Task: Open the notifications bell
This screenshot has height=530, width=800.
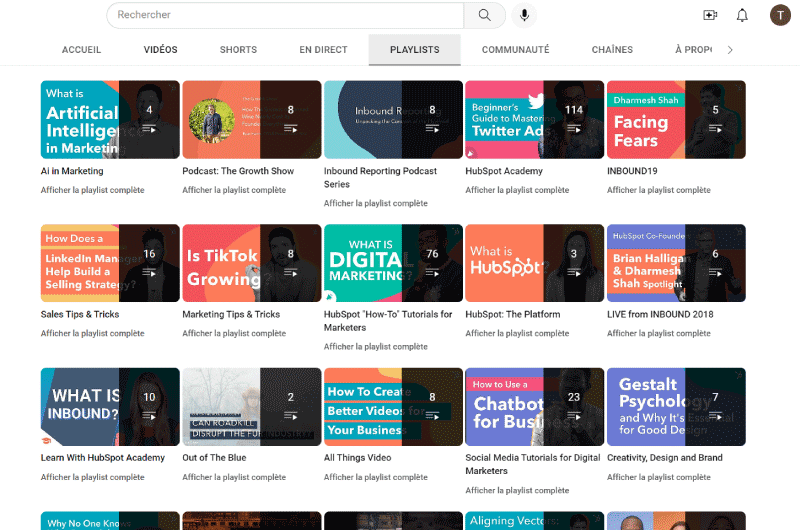Action: [742, 15]
